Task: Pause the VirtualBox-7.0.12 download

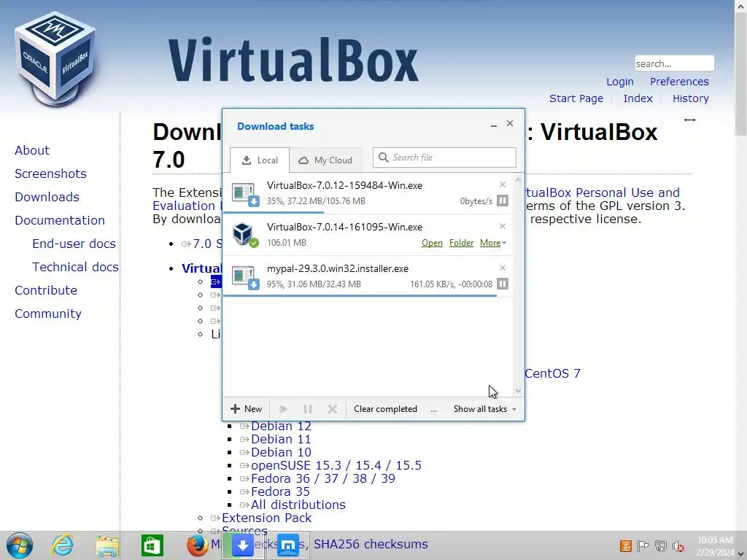Action: [502, 201]
